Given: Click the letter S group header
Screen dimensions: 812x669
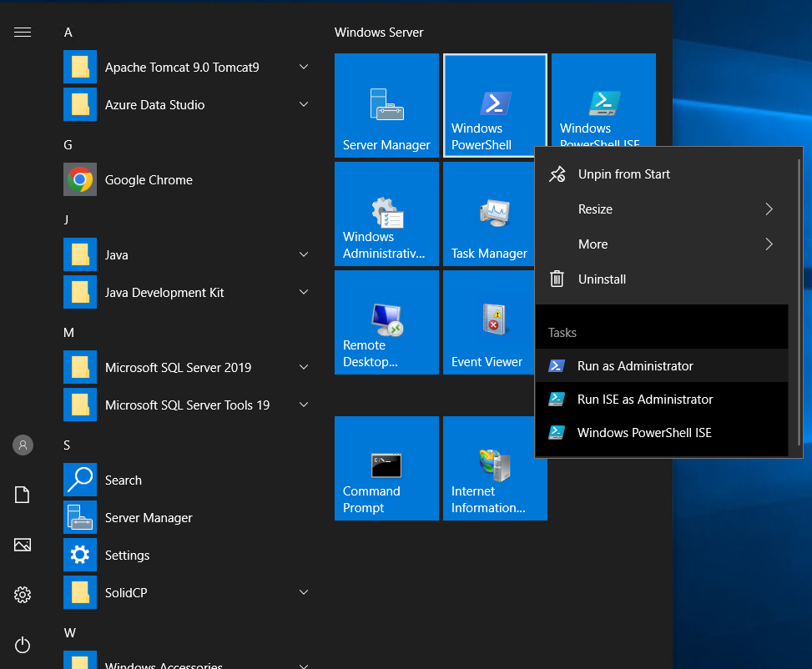Looking at the screenshot, I should click(67, 445).
